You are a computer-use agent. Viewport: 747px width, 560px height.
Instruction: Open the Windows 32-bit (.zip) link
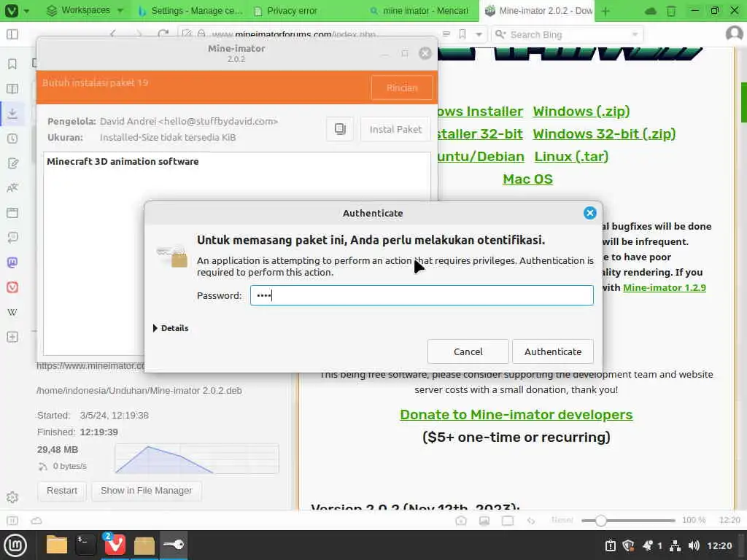pyautogui.click(x=604, y=134)
